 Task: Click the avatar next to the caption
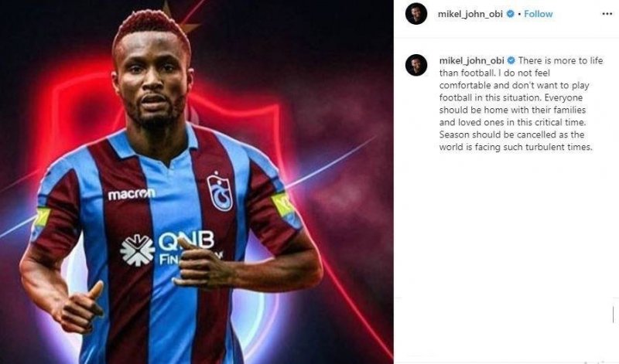coord(416,65)
